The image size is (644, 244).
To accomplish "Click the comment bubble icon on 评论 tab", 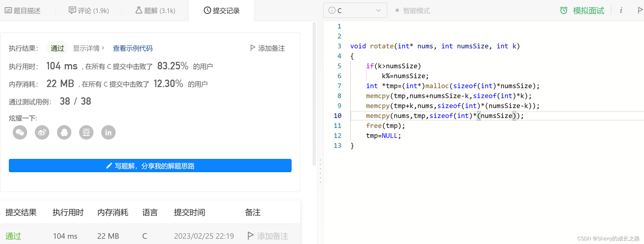I will point(72,10).
